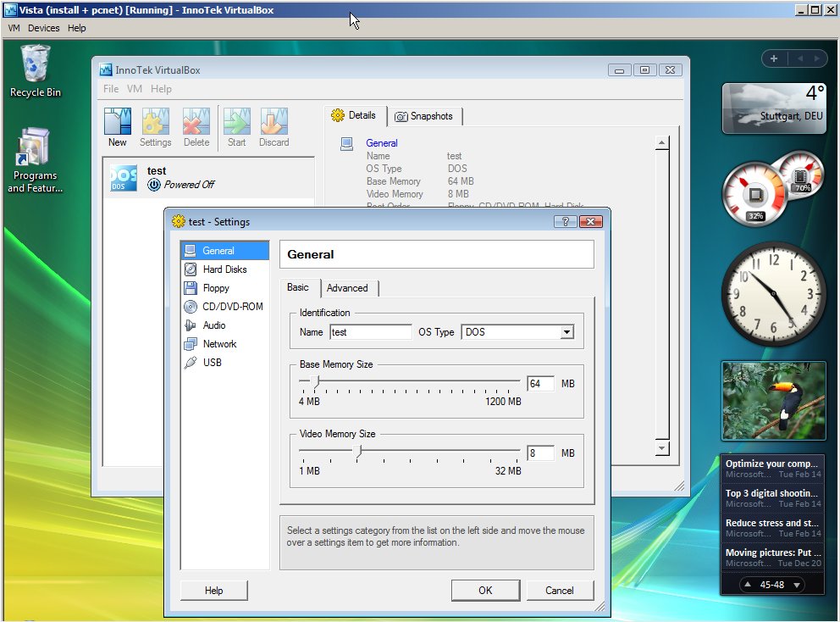The height and width of the screenshot is (622, 840).
Task: Click the Start arrow toolbar icon
Action: [x=236, y=127]
